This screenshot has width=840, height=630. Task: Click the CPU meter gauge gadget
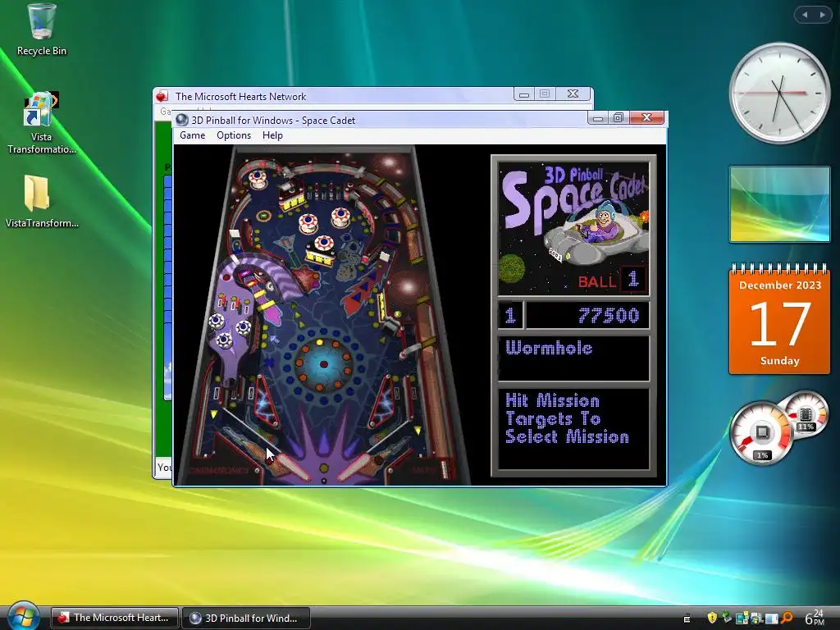(762, 433)
